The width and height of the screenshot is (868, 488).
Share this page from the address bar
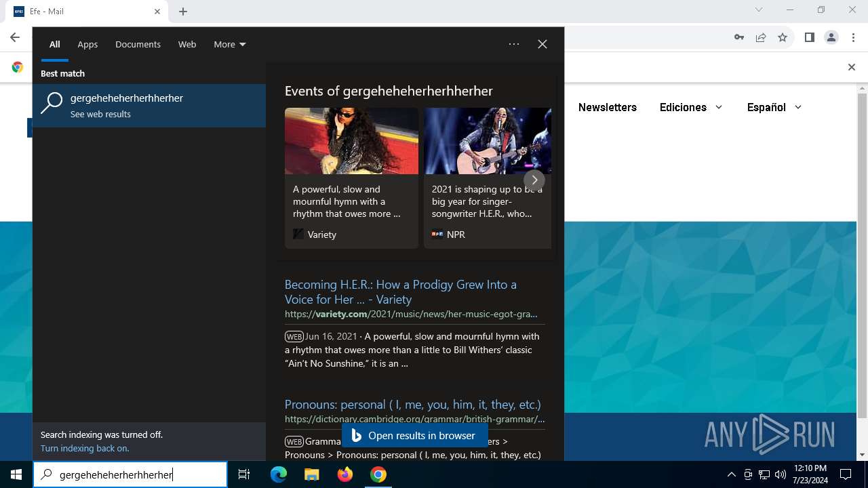761,37
